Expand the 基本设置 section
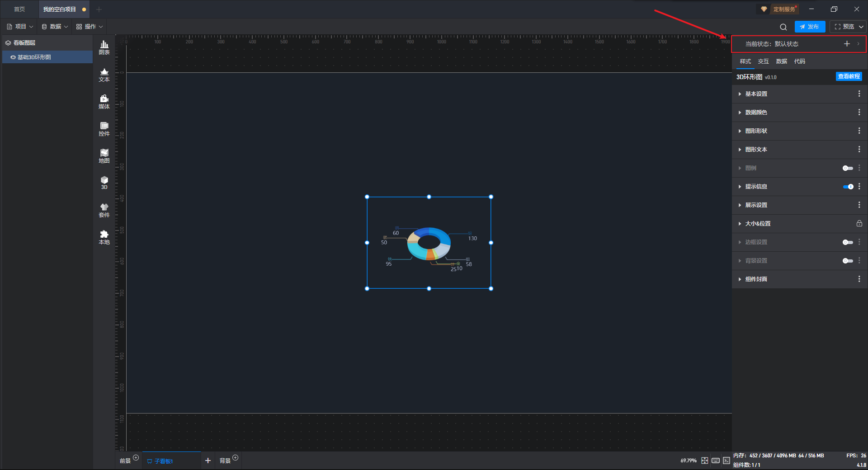The image size is (868, 470). click(756, 94)
